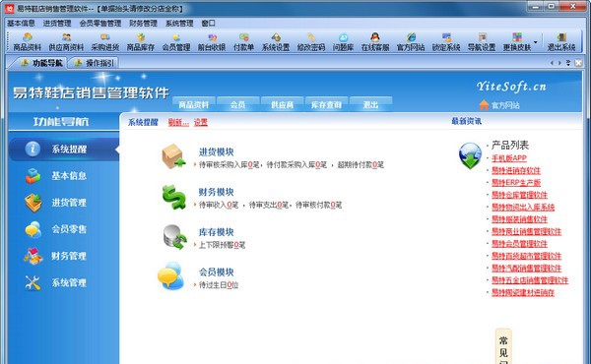Launch 前台收银 from the toolbar
Image resolution: width=591 pixels, height=364 pixels.
[212, 41]
